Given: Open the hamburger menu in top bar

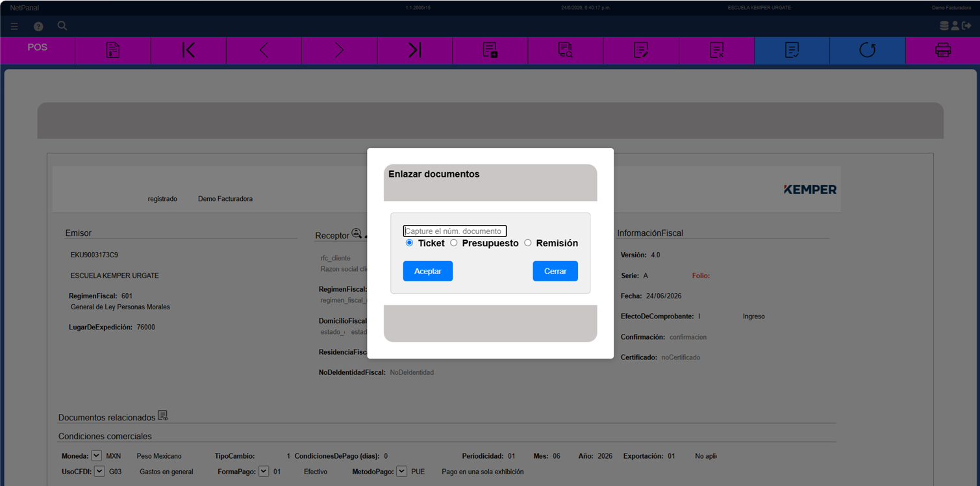Looking at the screenshot, I should coord(14,27).
